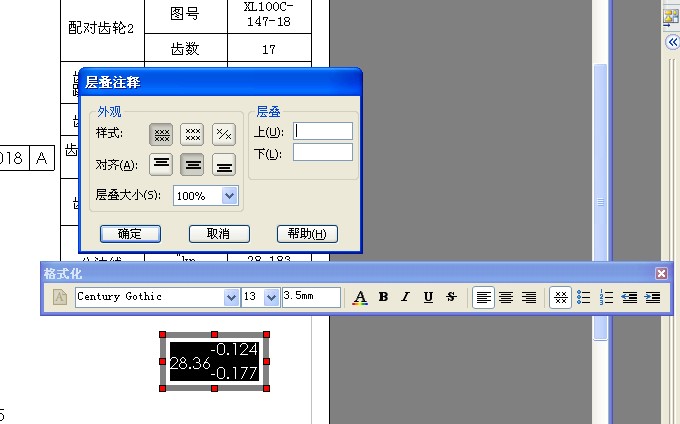This screenshot has width=680, height=424.
Task: Toggle italic formatting
Action: (x=405, y=297)
